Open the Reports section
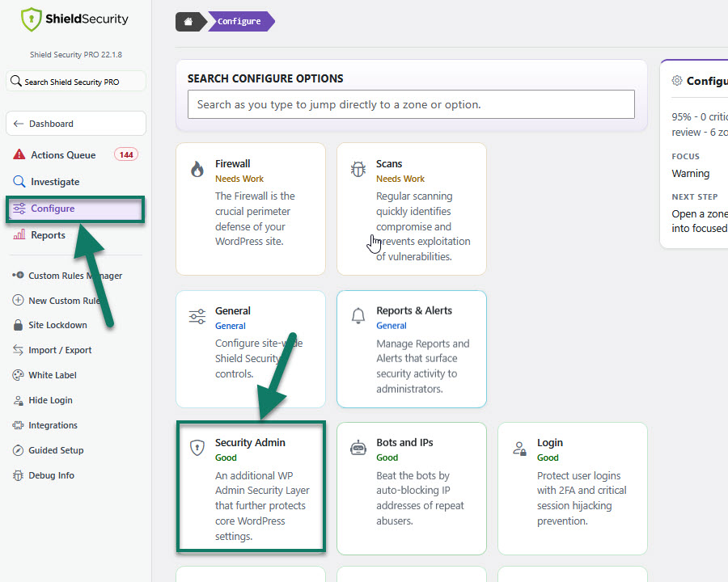This screenshot has height=582, width=728. [x=76, y=235]
